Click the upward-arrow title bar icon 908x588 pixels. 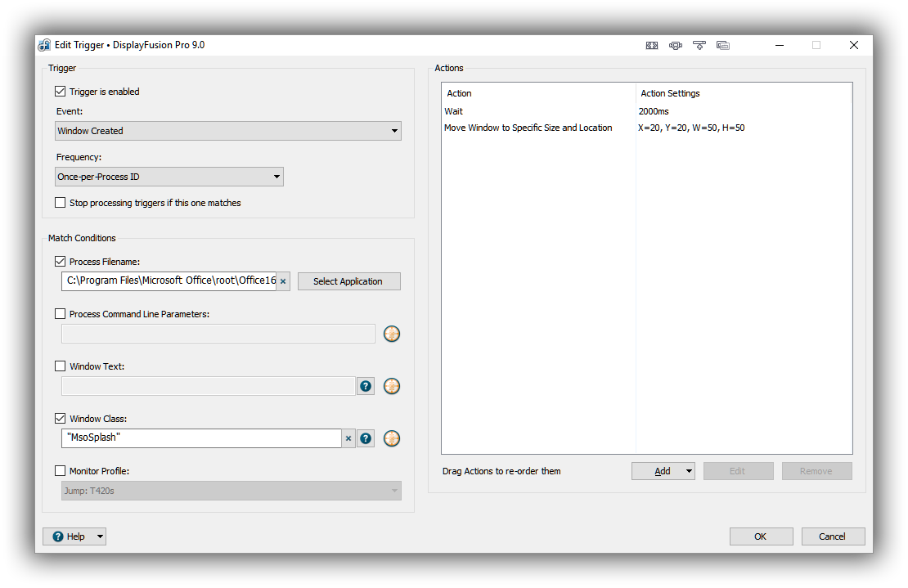(699, 46)
